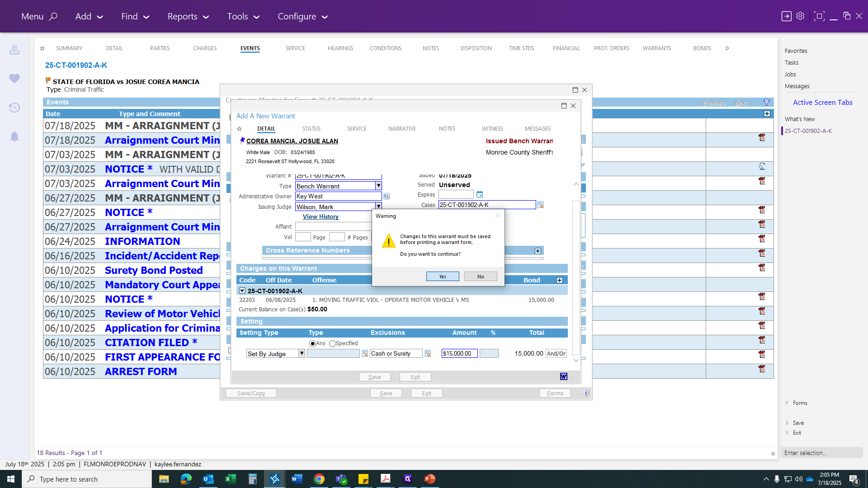The width and height of the screenshot is (868, 488).
Task: Expand the Reports menu
Action: point(188,16)
